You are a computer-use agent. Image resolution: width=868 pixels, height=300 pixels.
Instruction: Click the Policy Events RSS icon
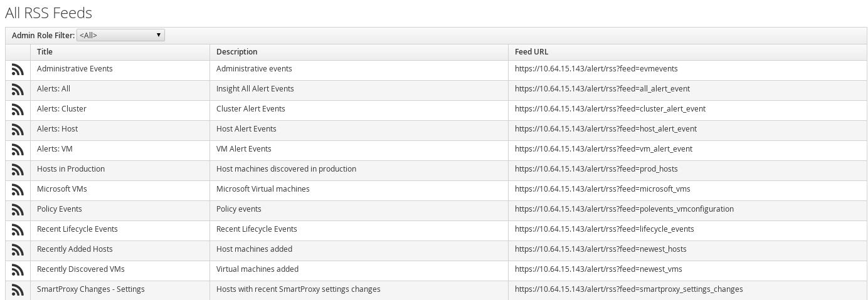point(18,210)
